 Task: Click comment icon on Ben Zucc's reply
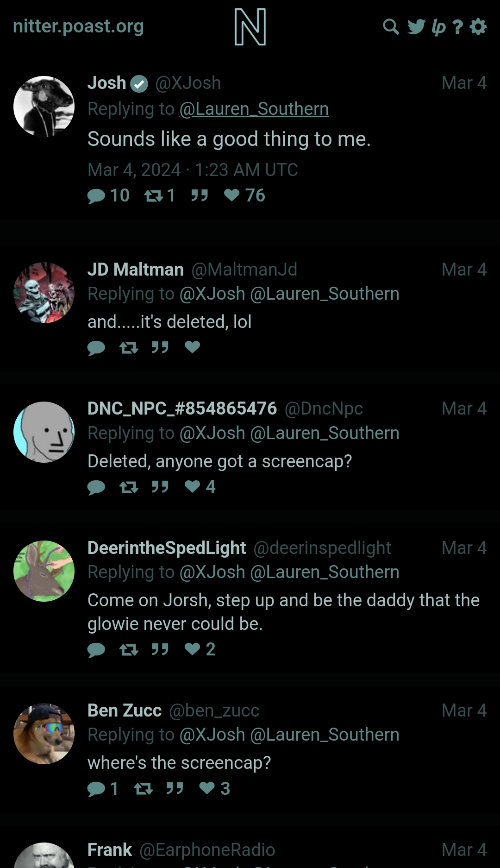[96, 789]
